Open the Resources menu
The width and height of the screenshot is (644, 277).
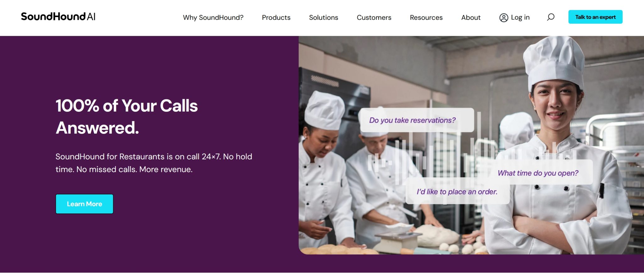coord(426,18)
